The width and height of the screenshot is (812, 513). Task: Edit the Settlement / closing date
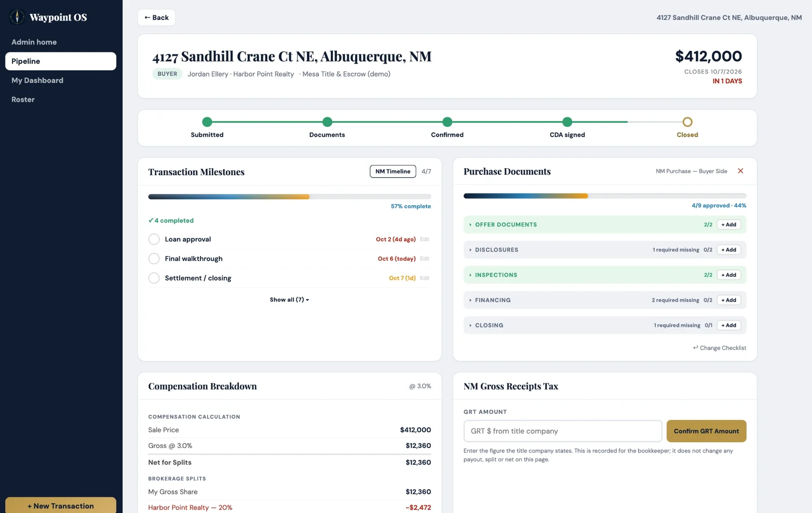(425, 278)
